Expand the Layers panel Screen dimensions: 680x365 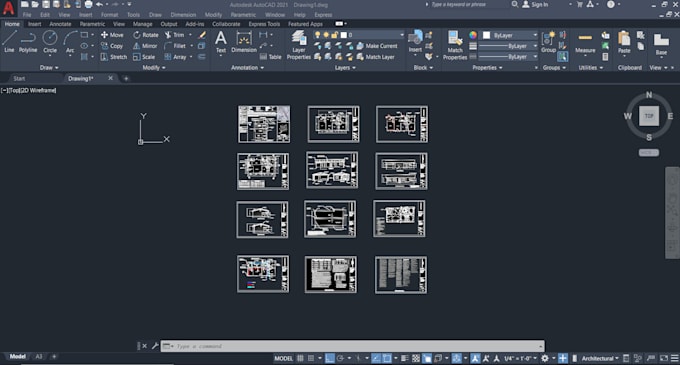pyautogui.click(x=345, y=68)
